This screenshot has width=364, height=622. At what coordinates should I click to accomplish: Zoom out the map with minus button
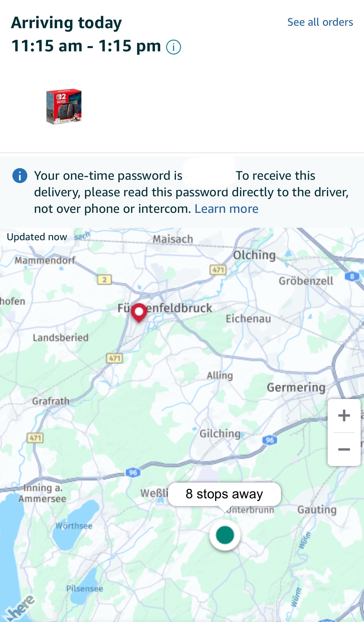click(x=344, y=449)
